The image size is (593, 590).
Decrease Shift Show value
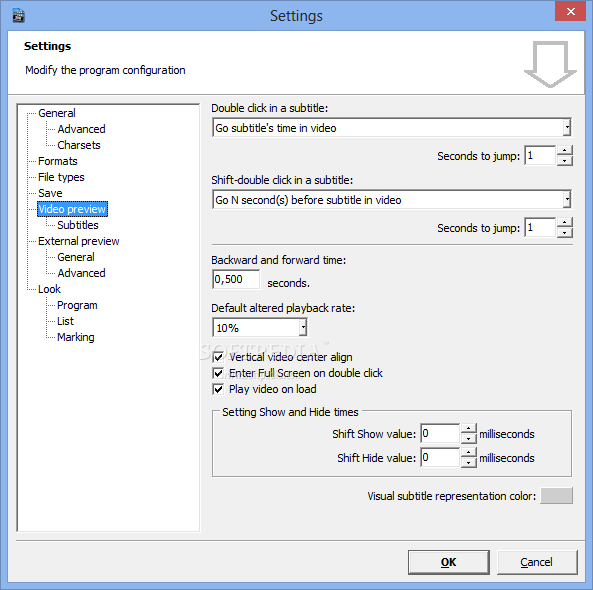click(469, 439)
